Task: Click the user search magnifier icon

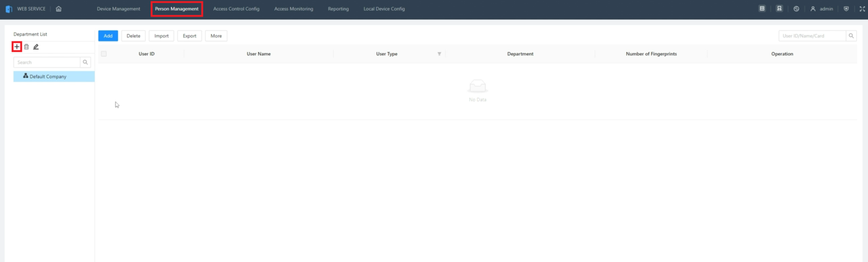Action: tap(851, 36)
